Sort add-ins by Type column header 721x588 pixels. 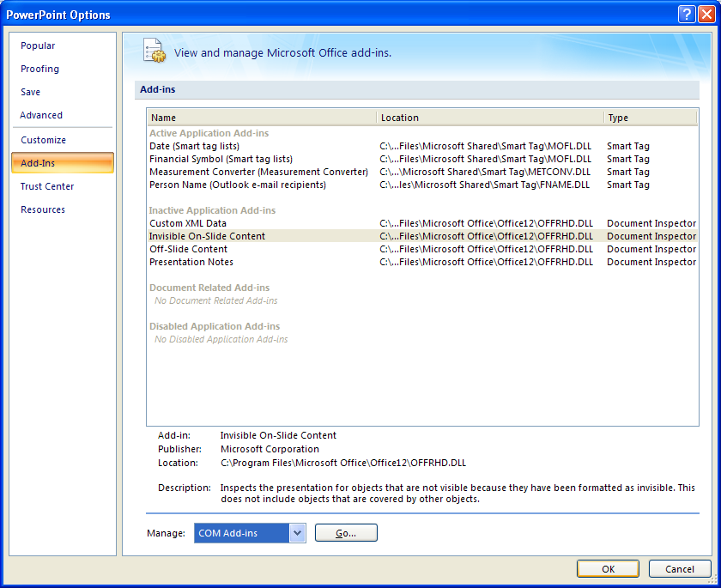(x=651, y=118)
